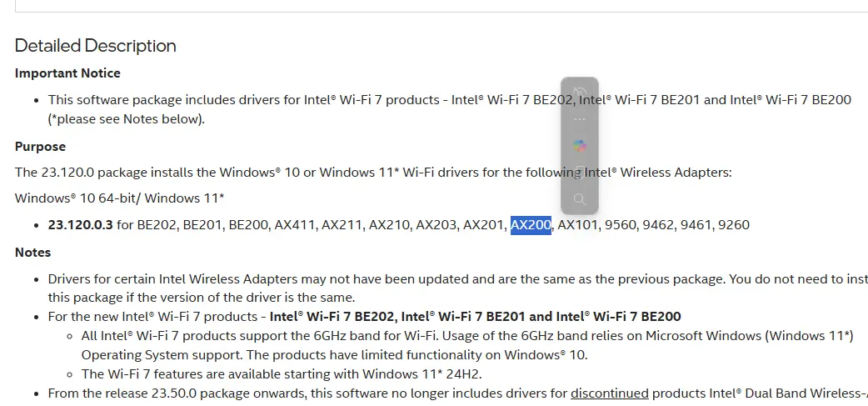The image size is (868, 406).
Task: Click the hide mini menu icon
Action: click(580, 93)
